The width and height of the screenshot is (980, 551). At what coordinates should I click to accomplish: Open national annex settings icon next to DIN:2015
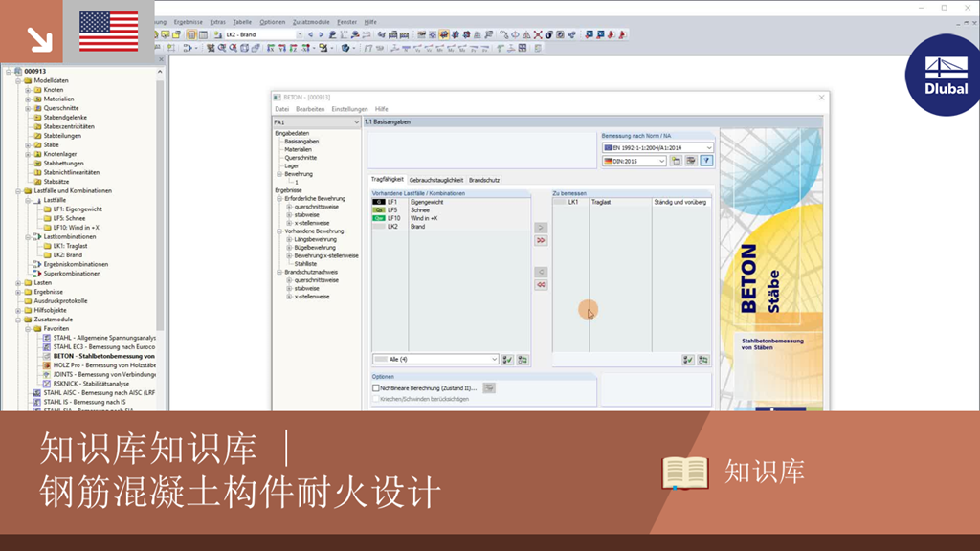coord(676,161)
